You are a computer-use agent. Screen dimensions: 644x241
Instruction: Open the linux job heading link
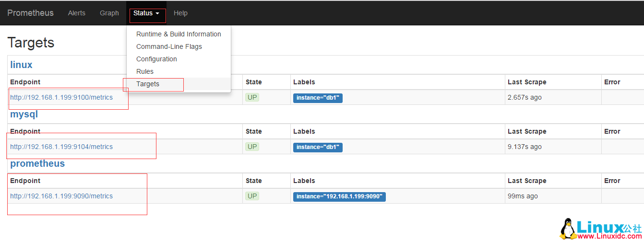tap(22, 65)
